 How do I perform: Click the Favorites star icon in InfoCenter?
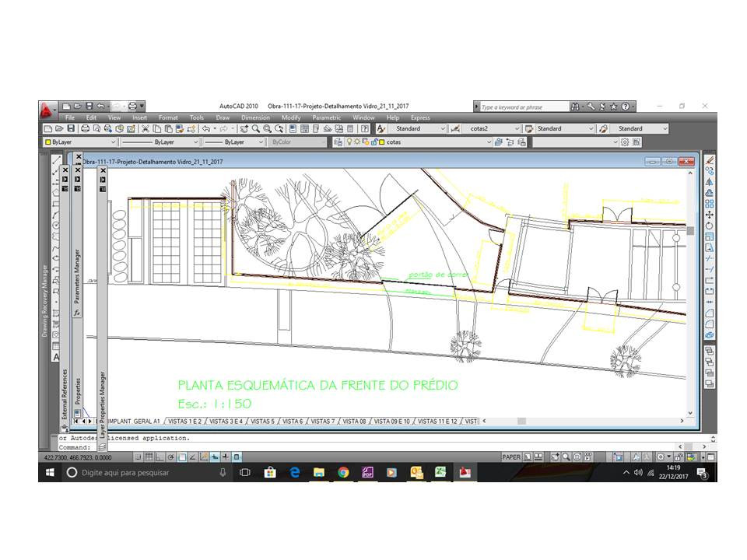click(x=614, y=107)
